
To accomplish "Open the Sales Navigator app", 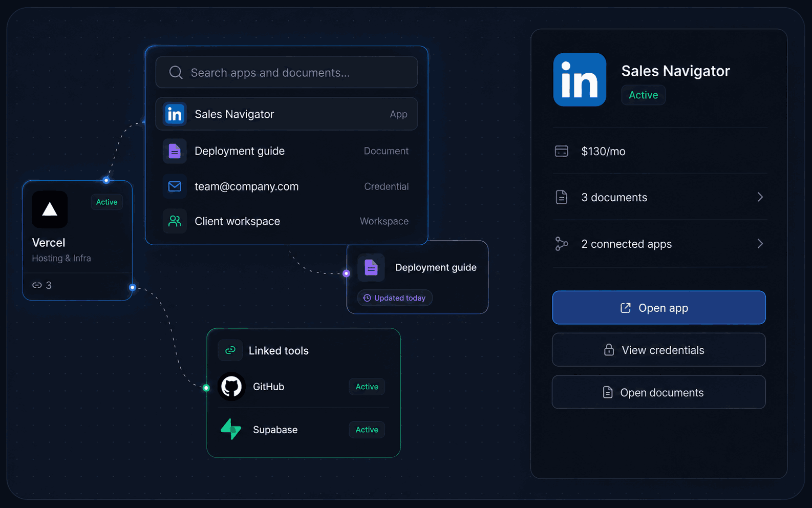I will [659, 308].
